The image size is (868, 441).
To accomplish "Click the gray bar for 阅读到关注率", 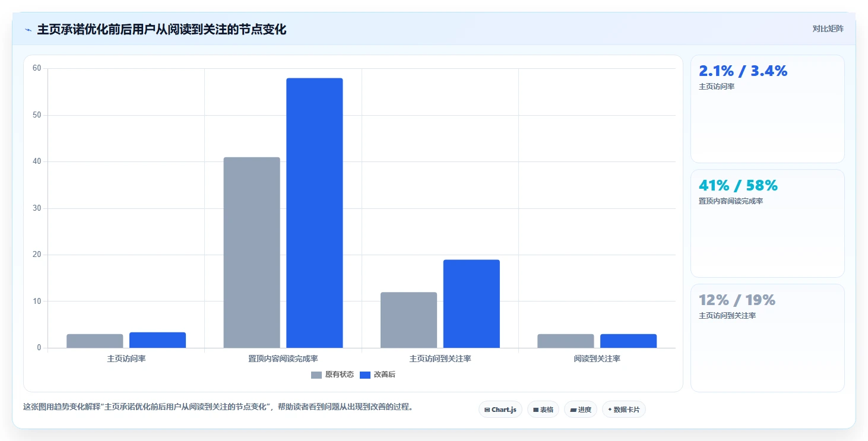I will [566, 341].
